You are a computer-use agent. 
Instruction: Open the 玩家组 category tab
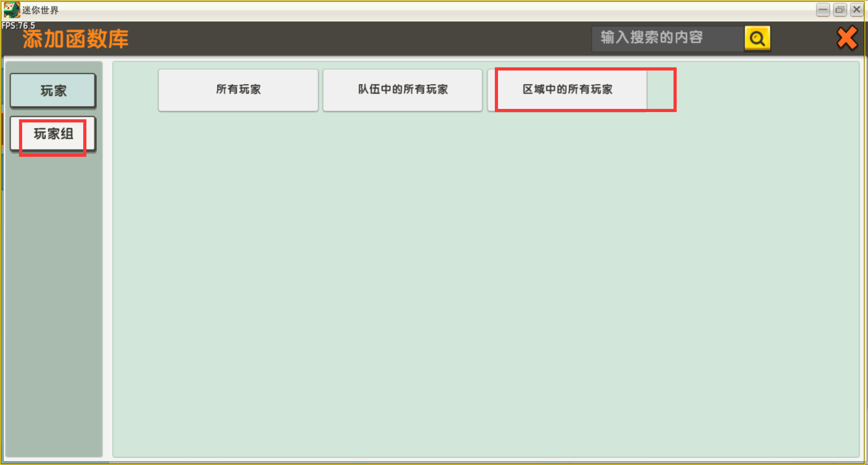tap(53, 134)
